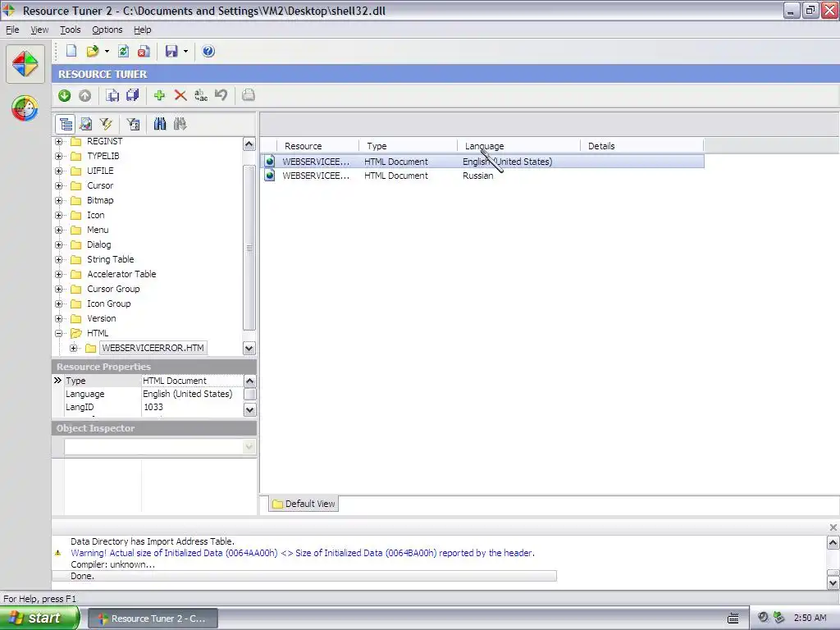Click the filter options funnel icon

133,125
